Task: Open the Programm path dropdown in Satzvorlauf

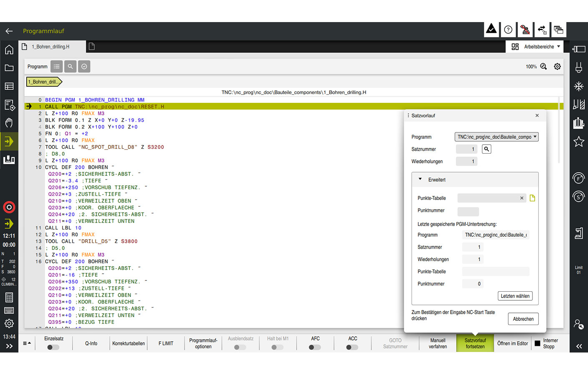Action: [496, 137]
